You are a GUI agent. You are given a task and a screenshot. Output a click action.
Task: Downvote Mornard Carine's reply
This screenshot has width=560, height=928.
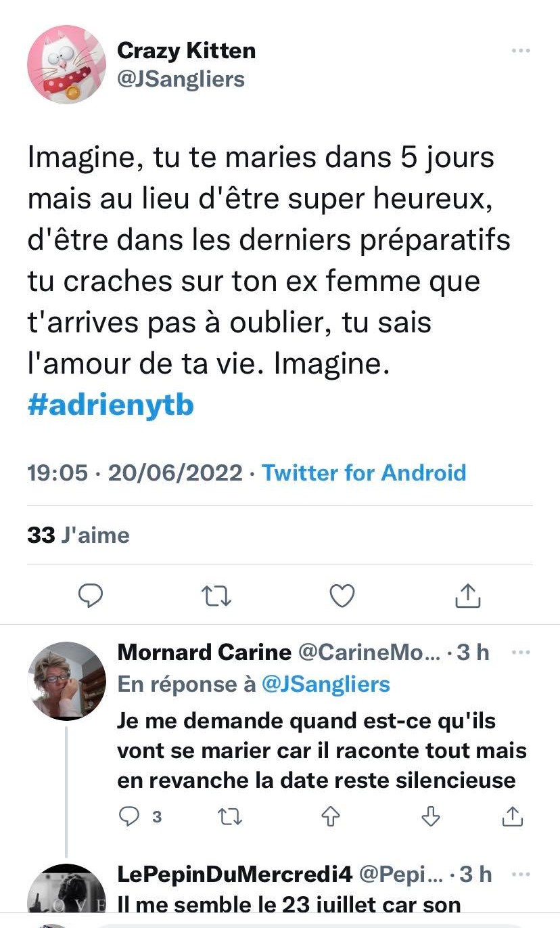(430, 817)
